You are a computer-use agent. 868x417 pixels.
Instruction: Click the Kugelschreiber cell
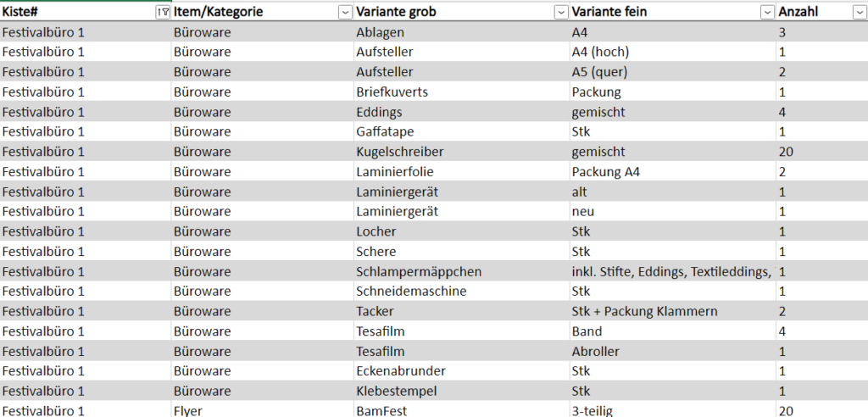pos(461,152)
